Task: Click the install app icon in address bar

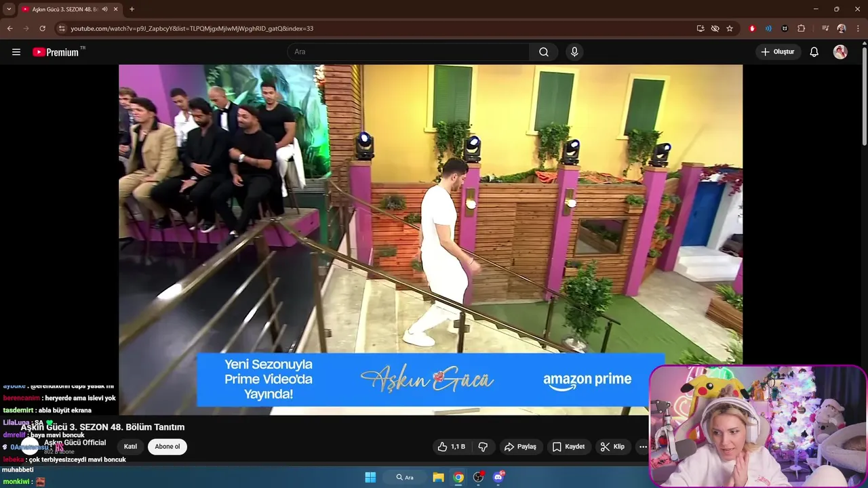Action: point(701,28)
